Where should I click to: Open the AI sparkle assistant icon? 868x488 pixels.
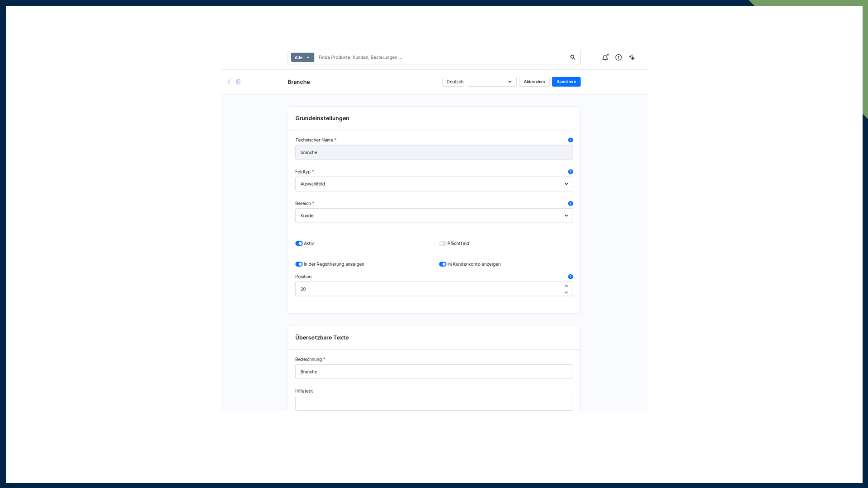click(x=632, y=57)
